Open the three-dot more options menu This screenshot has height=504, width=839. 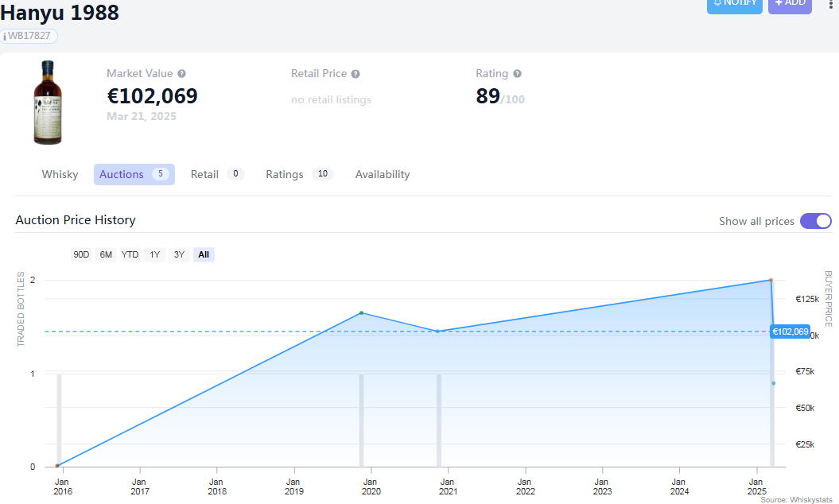(x=831, y=4)
